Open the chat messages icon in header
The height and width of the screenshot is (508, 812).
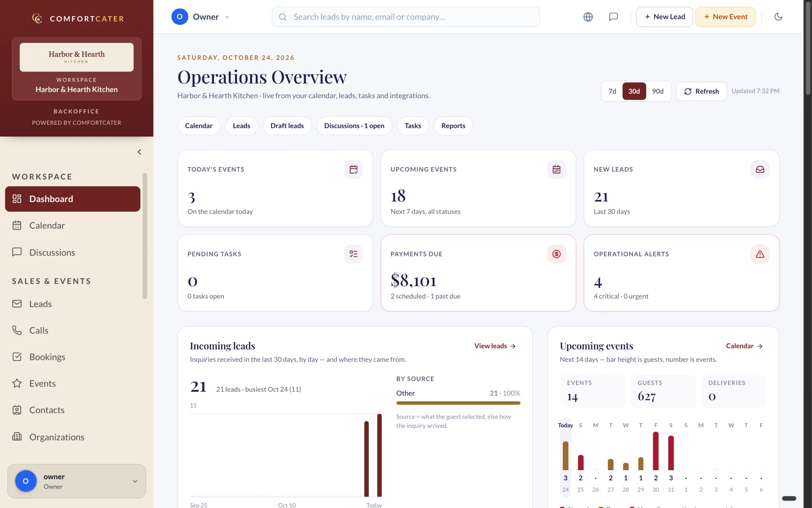click(613, 17)
